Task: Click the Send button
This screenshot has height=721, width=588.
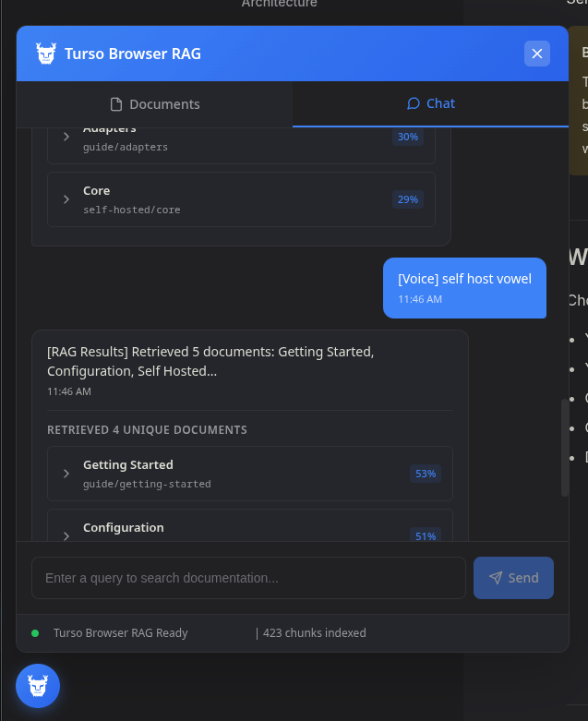Action: 513,578
